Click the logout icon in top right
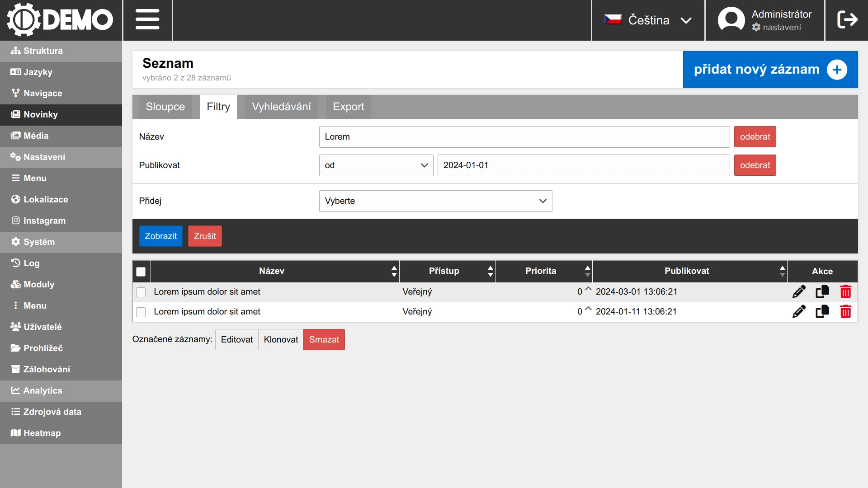This screenshot has height=488, width=868. tap(847, 20)
